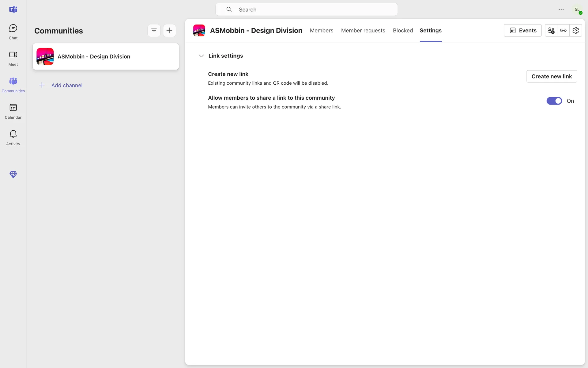Open community settings gear icon
588x368 pixels.
click(x=575, y=30)
